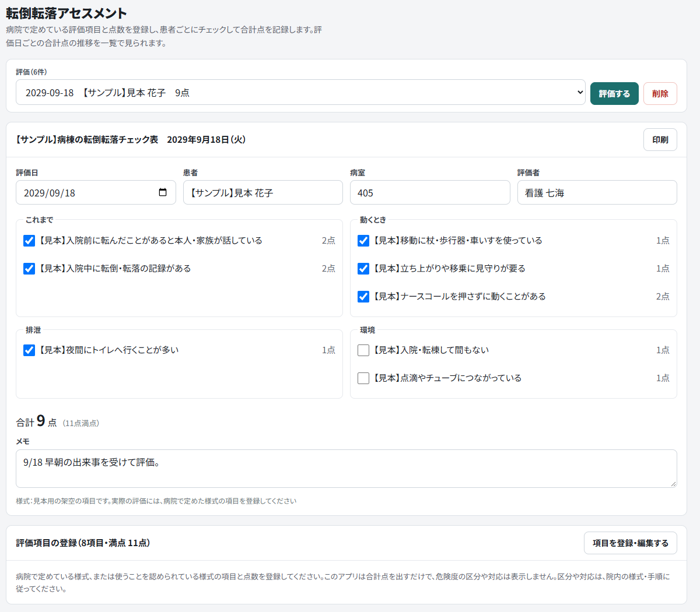Screen dimensions: 700x612
Task: Click the 様式 footnote text under memo
Action: (x=156, y=501)
